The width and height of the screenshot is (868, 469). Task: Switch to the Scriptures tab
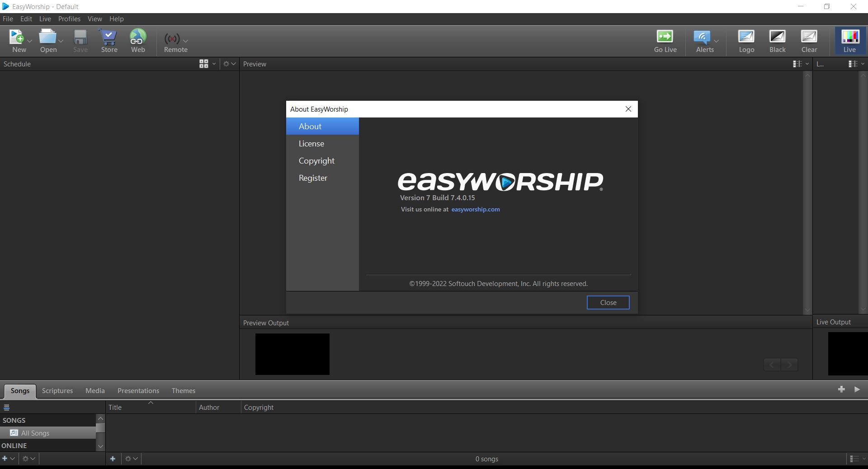point(57,391)
